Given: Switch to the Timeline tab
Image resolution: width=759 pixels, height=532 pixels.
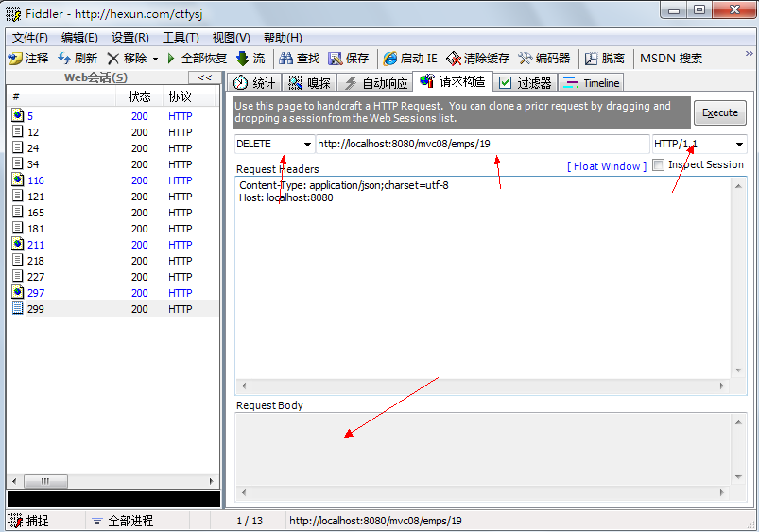Looking at the screenshot, I should coord(591,83).
